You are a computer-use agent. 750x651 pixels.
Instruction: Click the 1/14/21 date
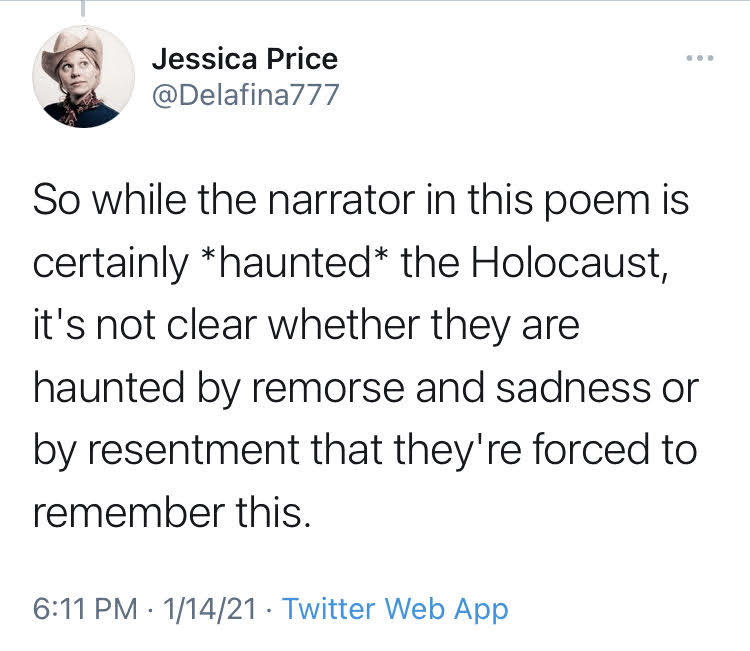(210, 609)
